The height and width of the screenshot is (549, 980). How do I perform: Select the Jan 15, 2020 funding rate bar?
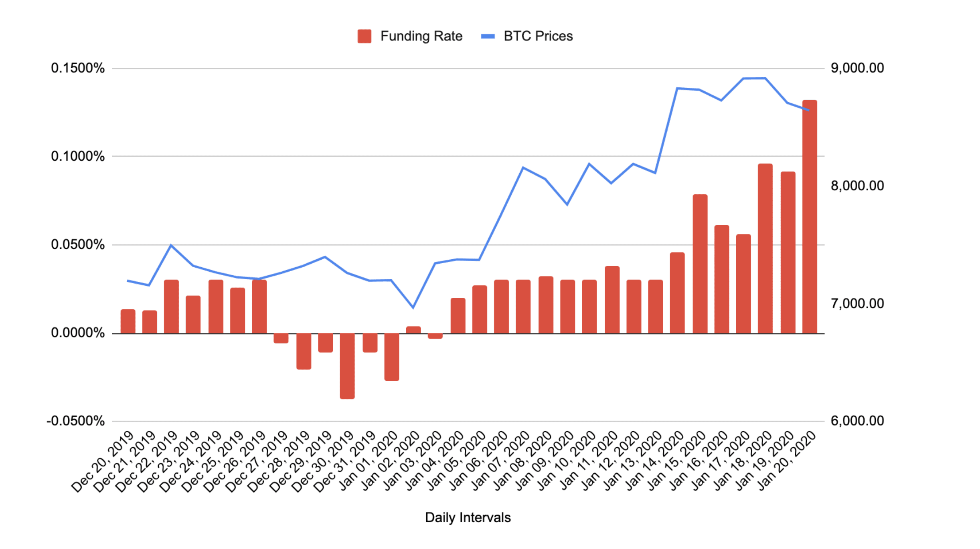coord(700,264)
